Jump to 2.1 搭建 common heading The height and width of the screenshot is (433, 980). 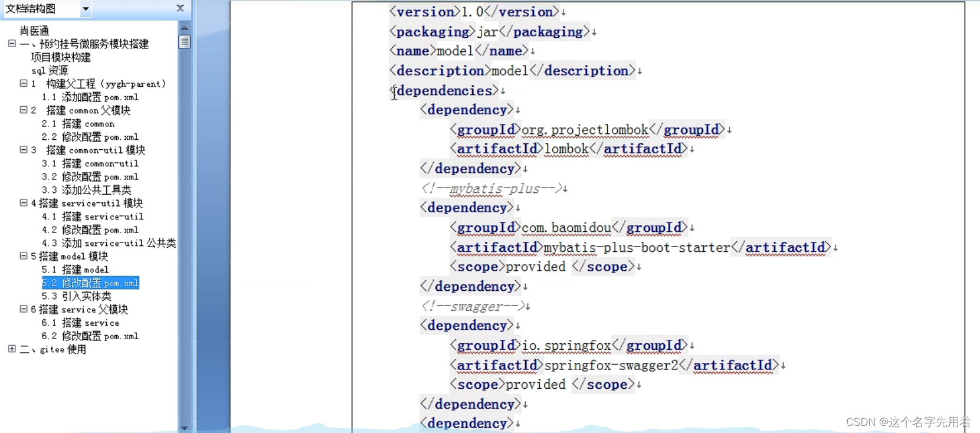(78, 124)
